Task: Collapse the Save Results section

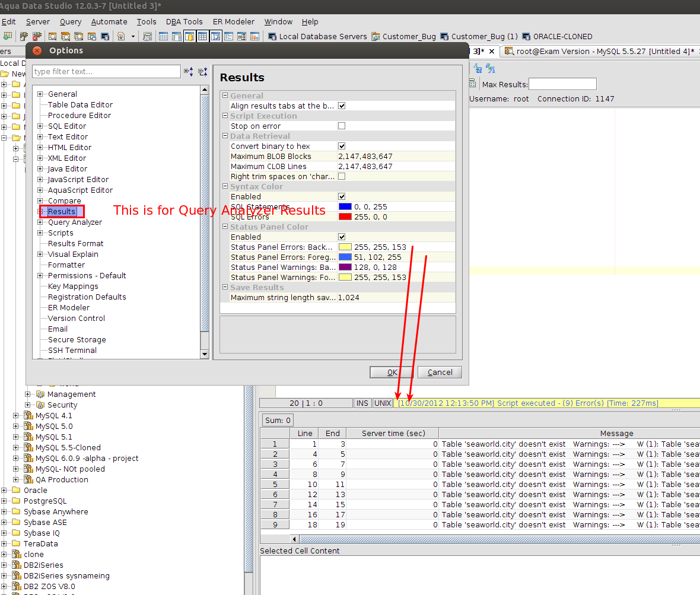Action: [x=225, y=287]
